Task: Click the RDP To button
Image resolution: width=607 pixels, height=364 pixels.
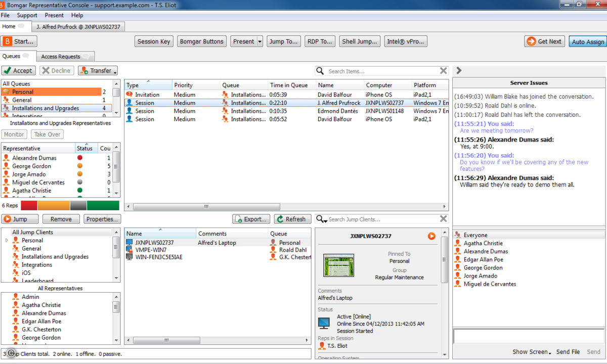Action: 319,41
